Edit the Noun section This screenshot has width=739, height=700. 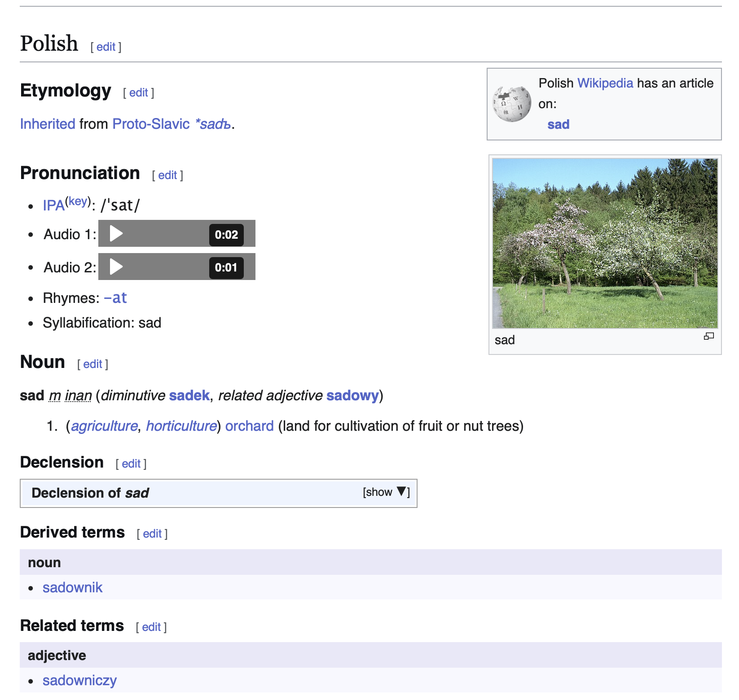[93, 364]
